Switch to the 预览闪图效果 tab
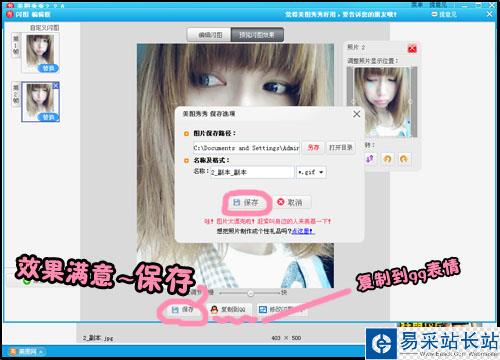 [x=257, y=35]
